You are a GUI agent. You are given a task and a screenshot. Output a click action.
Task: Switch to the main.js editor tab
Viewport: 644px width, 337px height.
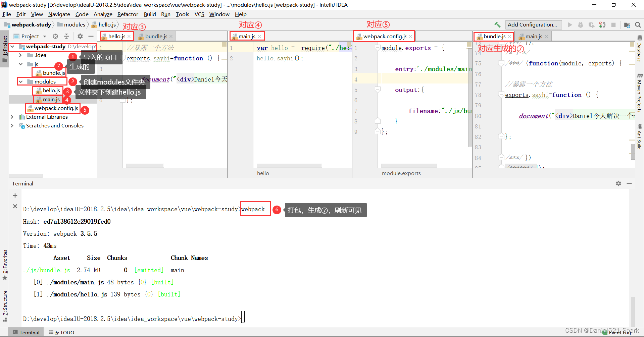tap(247, 36)
